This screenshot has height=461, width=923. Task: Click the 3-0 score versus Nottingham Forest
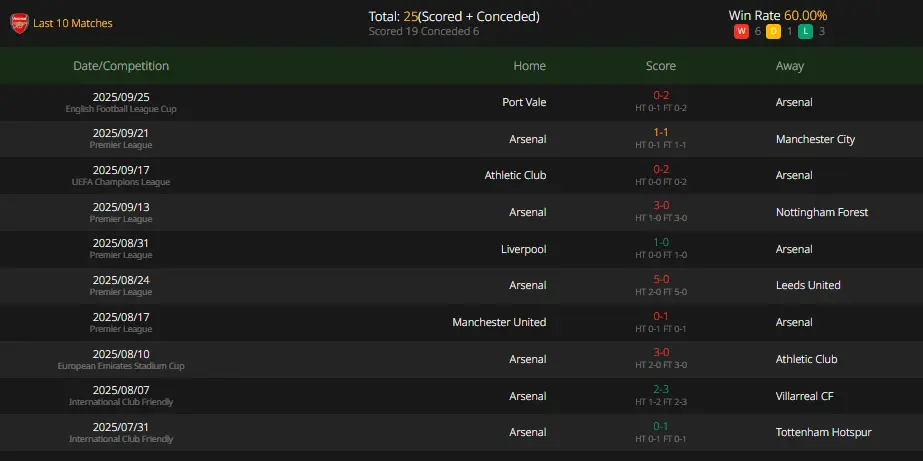click(660, 205)
